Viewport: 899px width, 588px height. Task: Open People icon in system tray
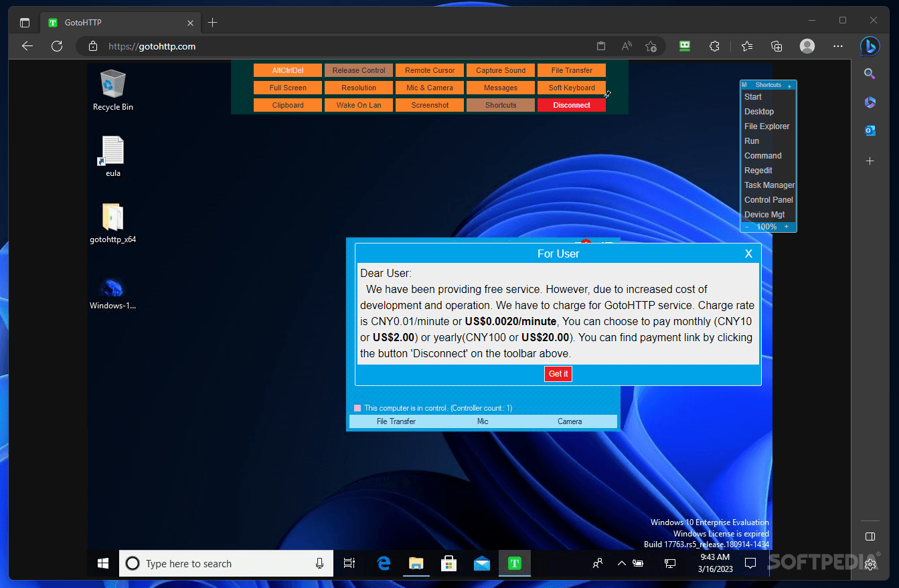point(598,563)
